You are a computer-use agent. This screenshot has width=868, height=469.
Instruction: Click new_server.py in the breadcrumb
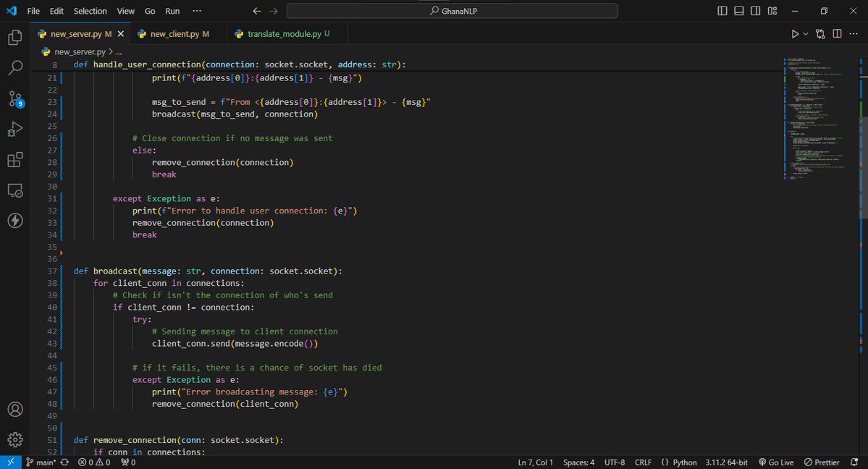(80, 51)
